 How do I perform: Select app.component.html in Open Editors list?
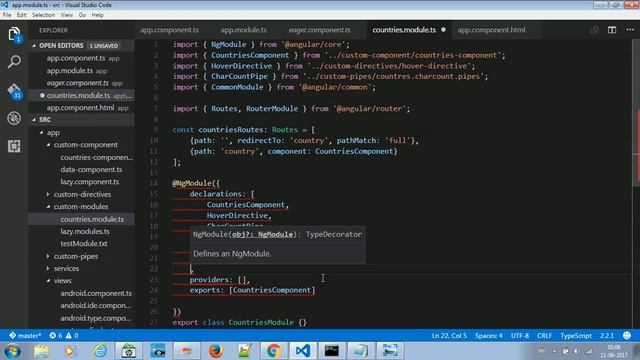point(81,108)
